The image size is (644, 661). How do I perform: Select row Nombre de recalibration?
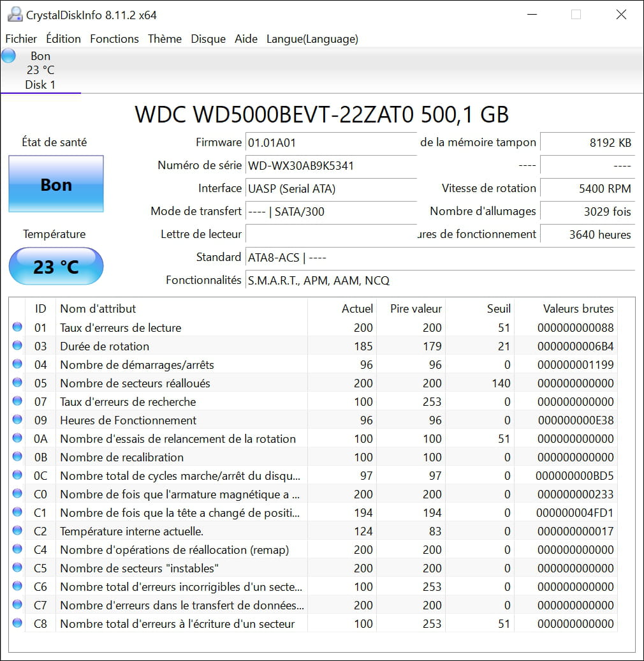(313, 457)
